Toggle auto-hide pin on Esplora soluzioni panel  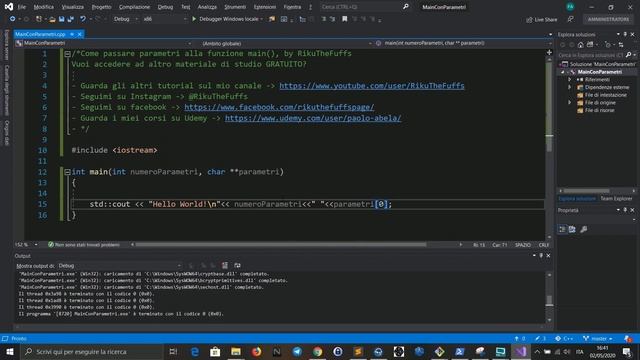625,35
